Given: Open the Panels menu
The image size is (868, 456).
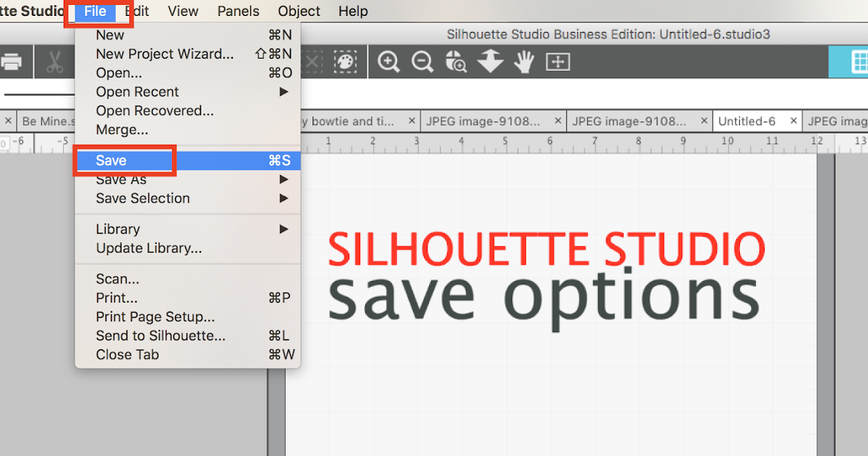Looking at the screenshot, I should pos(238,11).
